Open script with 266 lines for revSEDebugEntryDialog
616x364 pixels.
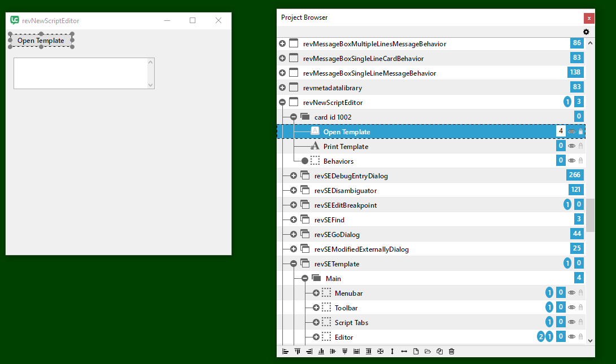575,176
